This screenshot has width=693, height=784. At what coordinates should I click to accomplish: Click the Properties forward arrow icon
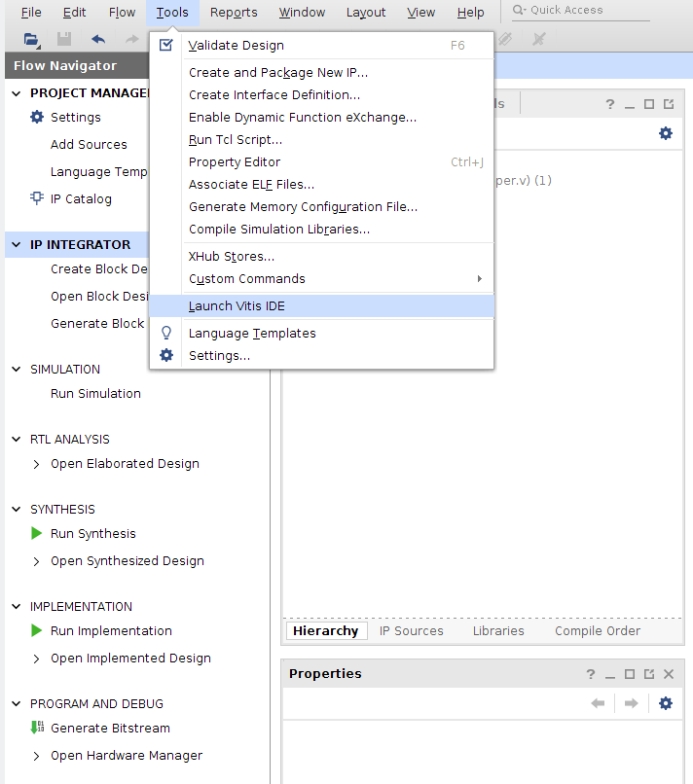pyautogui.click(x=632, y=703)
